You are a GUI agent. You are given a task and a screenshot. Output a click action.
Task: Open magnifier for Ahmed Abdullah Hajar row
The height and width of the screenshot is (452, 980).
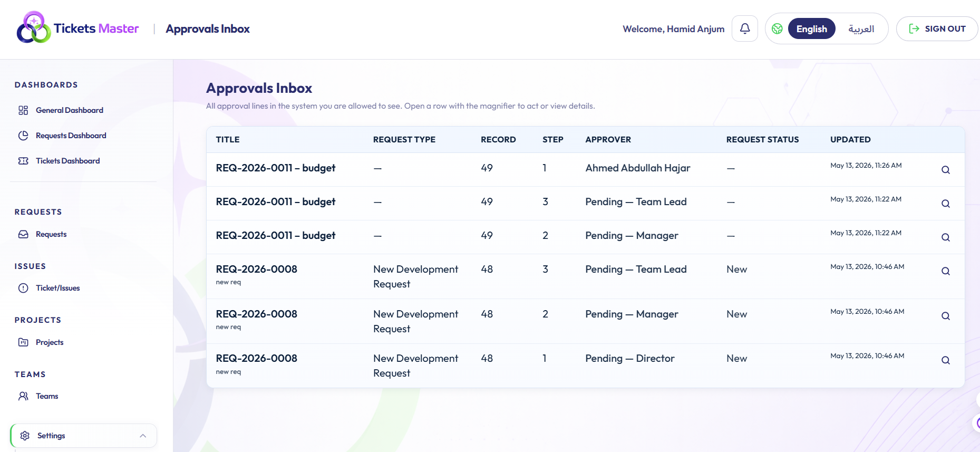coord(946,170)
